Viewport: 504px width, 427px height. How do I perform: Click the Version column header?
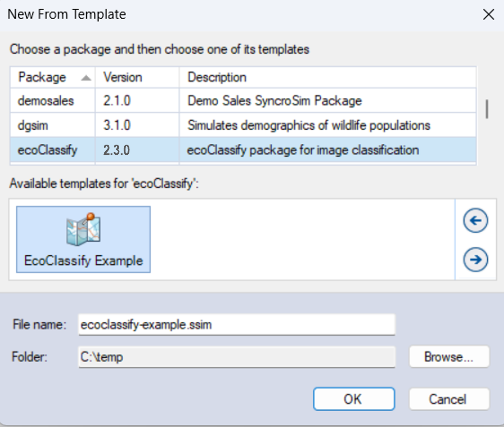tap(123, 78)
